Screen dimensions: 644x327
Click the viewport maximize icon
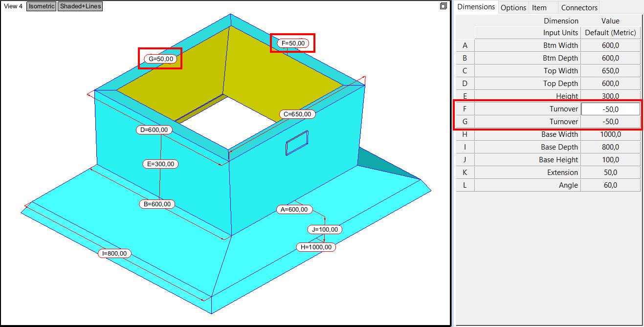(x=443, y=6)
